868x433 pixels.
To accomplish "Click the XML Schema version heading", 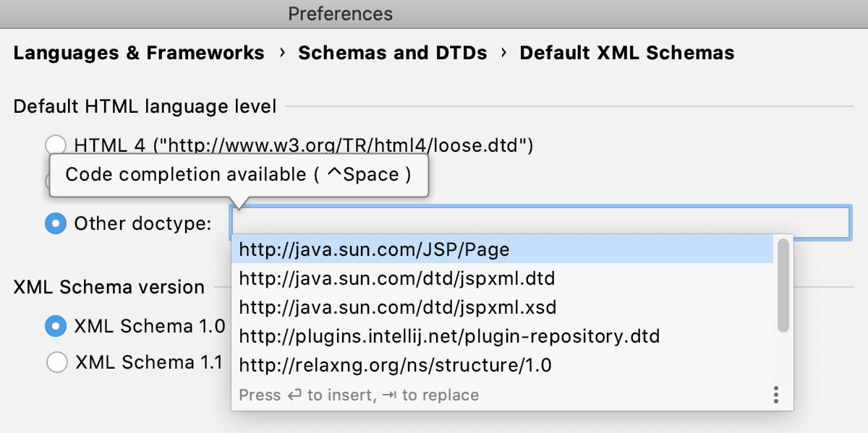I will (x=107, y=287).
